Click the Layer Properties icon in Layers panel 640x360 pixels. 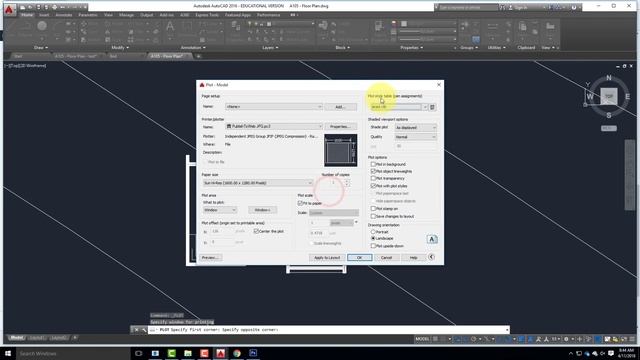(x=236, y=26)
